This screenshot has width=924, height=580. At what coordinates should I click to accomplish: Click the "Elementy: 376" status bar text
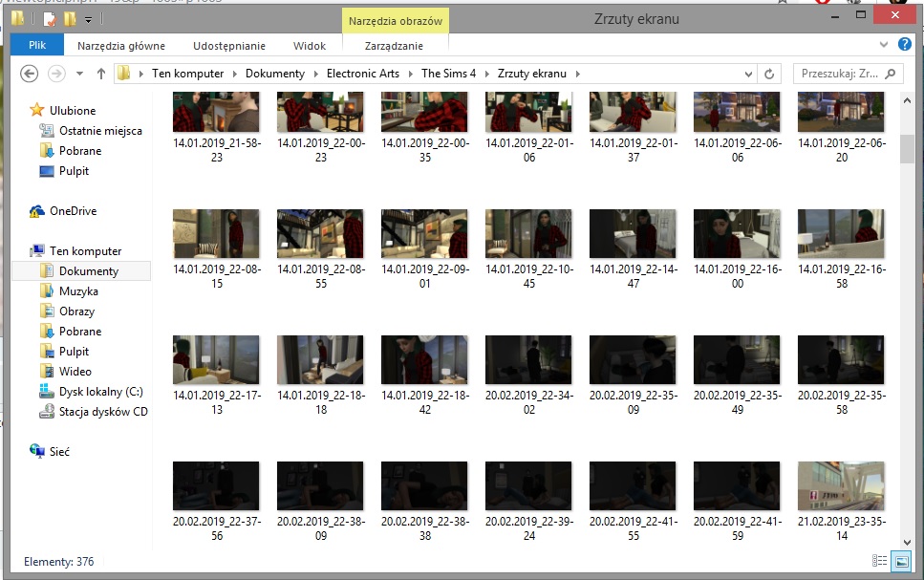click(x=59, y=561)
